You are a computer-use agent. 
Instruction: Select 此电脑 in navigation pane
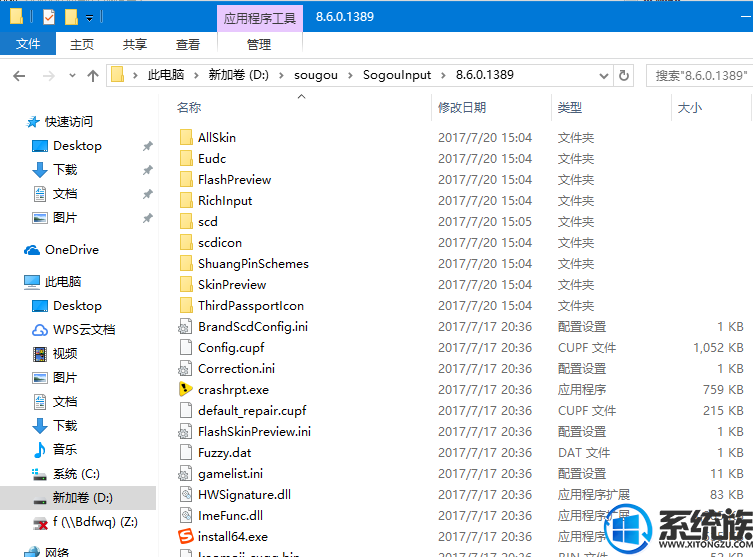(x=63, y=281)
